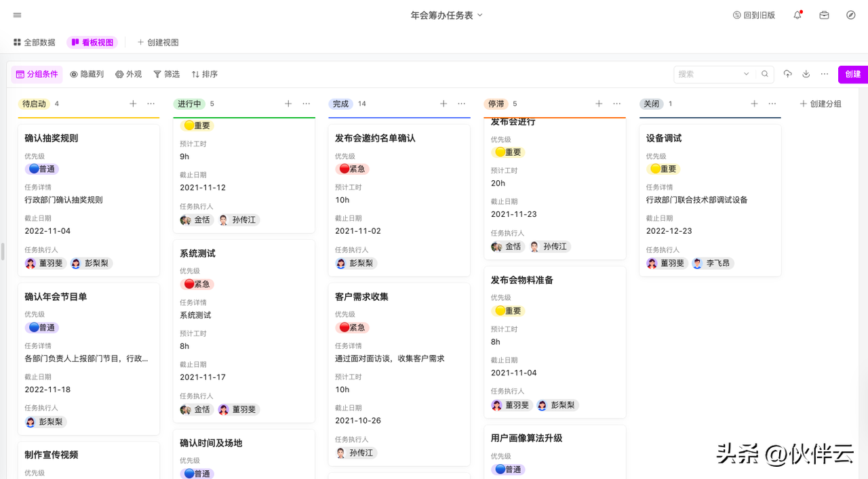The image size is (868, 479).
Task: Add a card to 待启动 column
Action: pyautogui.click(x=133, y=104)
